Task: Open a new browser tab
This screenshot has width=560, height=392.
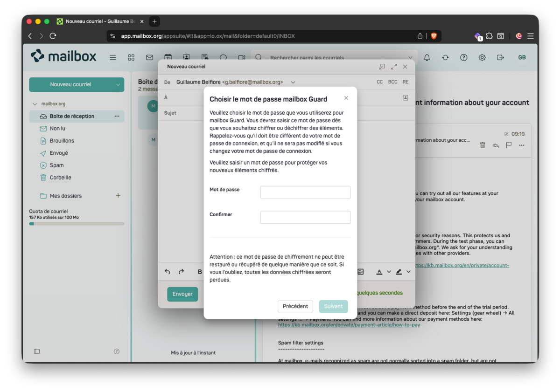Action: (x=154, y=21)
